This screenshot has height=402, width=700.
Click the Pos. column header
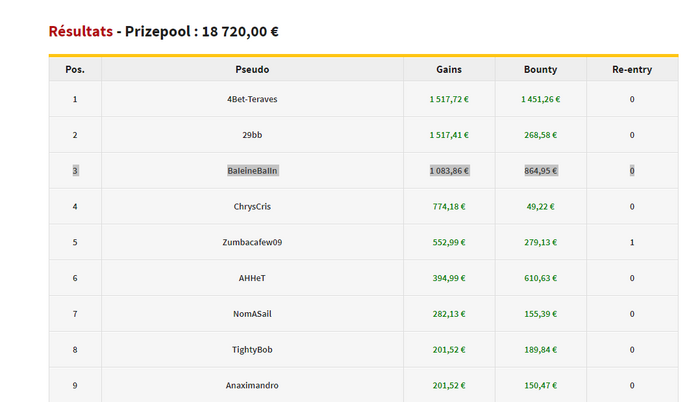pos(75,69)
